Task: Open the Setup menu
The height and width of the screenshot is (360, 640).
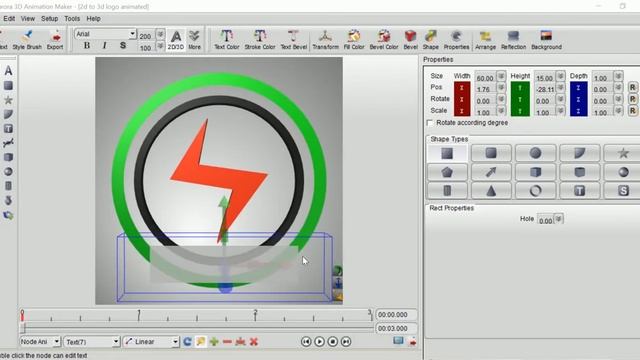Action: pyautogui.click(x=49, y=19)
